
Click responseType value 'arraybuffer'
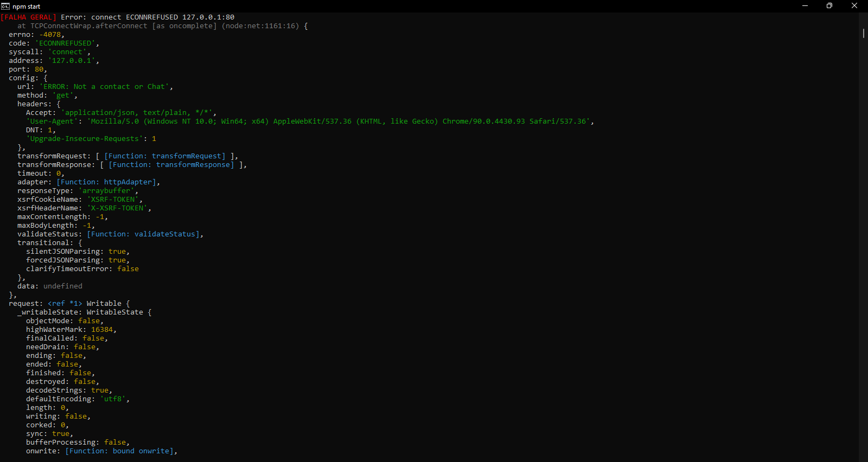[106, 191]
